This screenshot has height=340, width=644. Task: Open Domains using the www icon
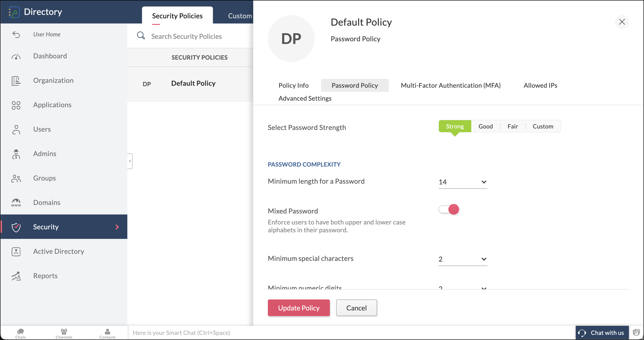16,202
